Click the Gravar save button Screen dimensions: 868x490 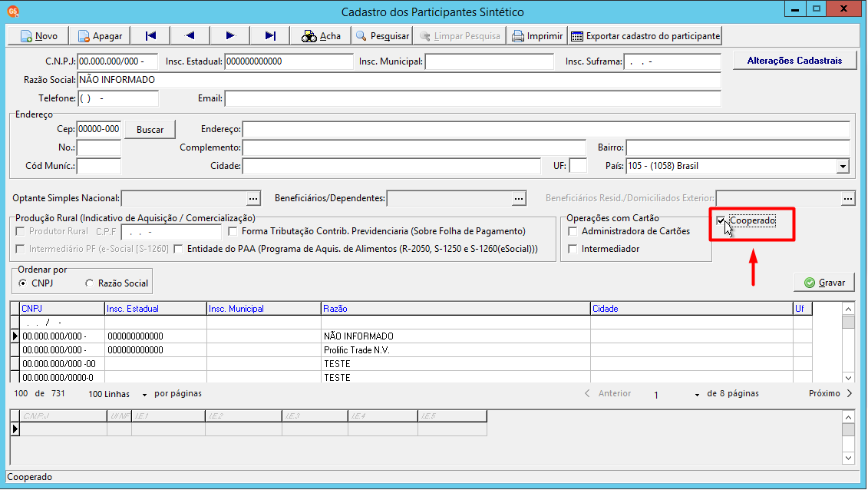click(825, 283)
